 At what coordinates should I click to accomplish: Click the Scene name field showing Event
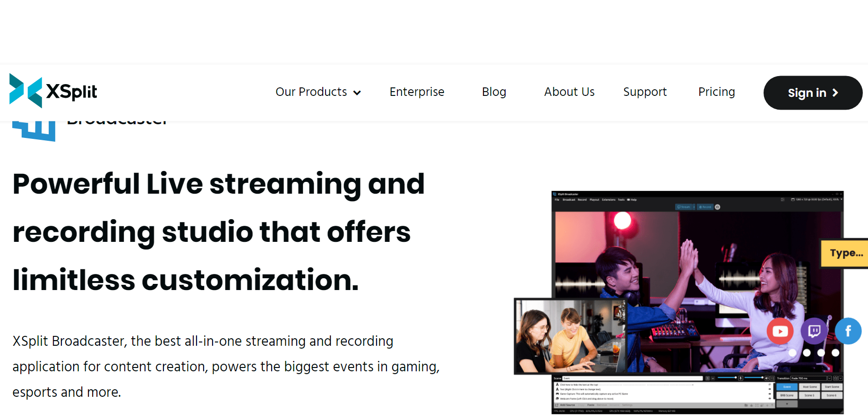(632, 378)
